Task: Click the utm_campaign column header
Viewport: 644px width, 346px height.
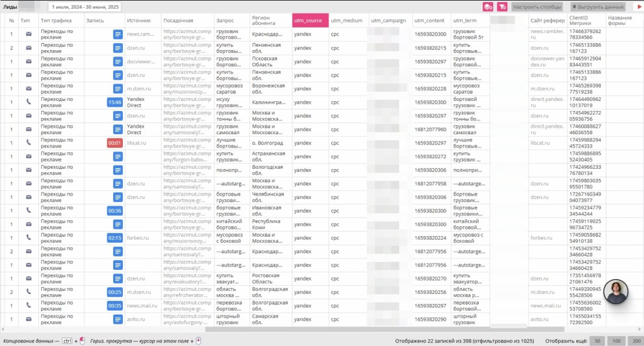Action: click(x=389, y=20)
